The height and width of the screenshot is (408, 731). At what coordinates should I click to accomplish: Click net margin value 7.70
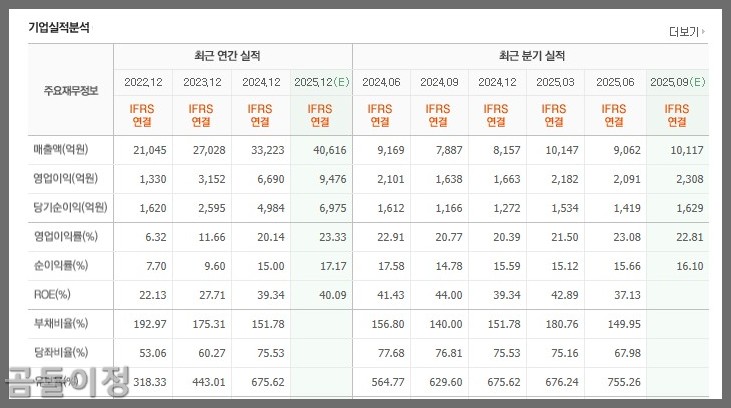point(156,266)
